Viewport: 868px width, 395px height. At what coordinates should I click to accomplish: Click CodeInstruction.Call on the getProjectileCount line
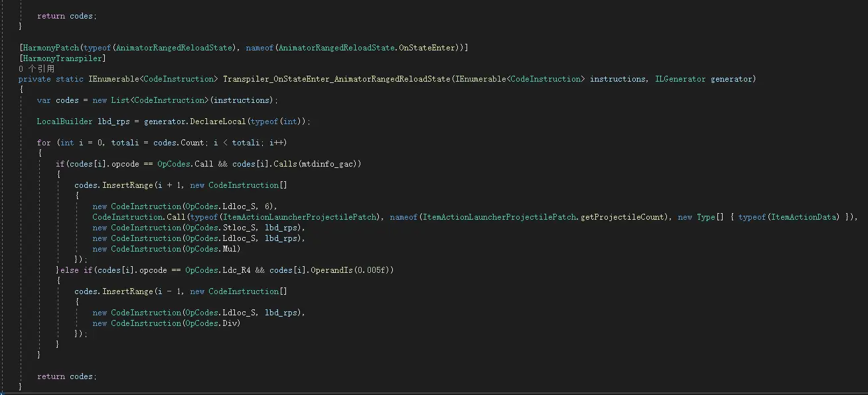click(139, 217)
